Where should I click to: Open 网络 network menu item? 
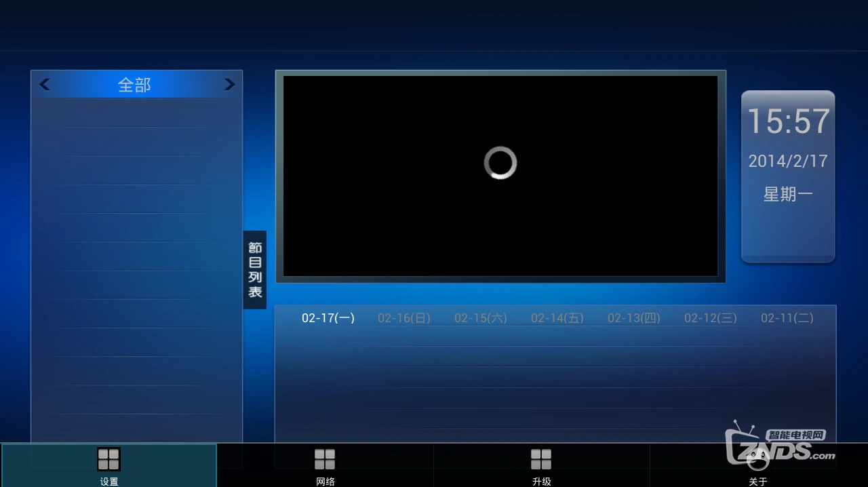pyautogui.click(x=325, y=465)
